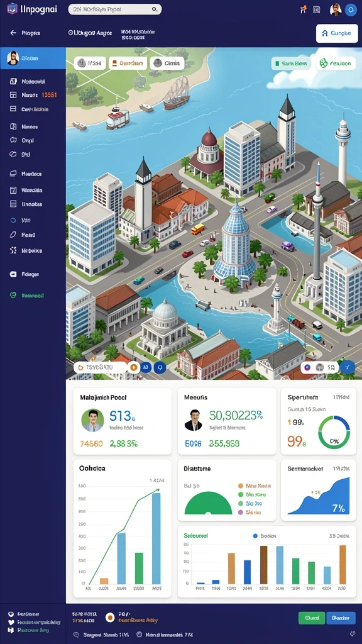Click the flag icon in the top bar

tap(303, 9)
